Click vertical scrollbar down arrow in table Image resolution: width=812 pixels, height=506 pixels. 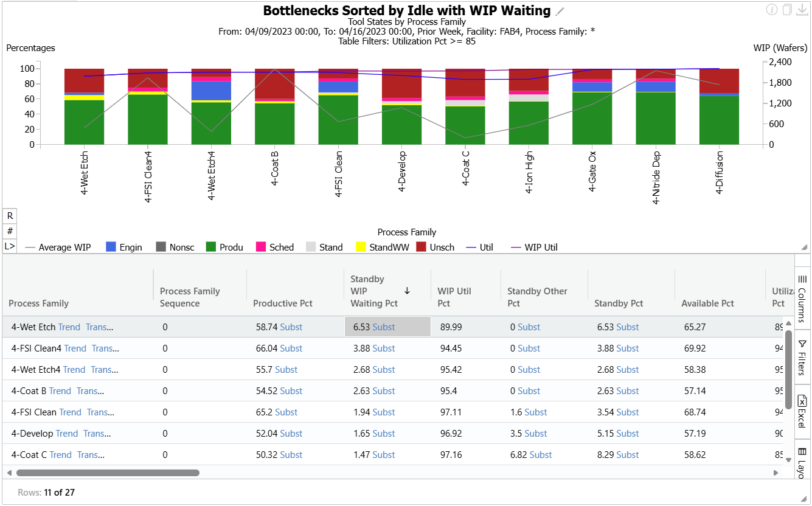(x=789, y=460)
